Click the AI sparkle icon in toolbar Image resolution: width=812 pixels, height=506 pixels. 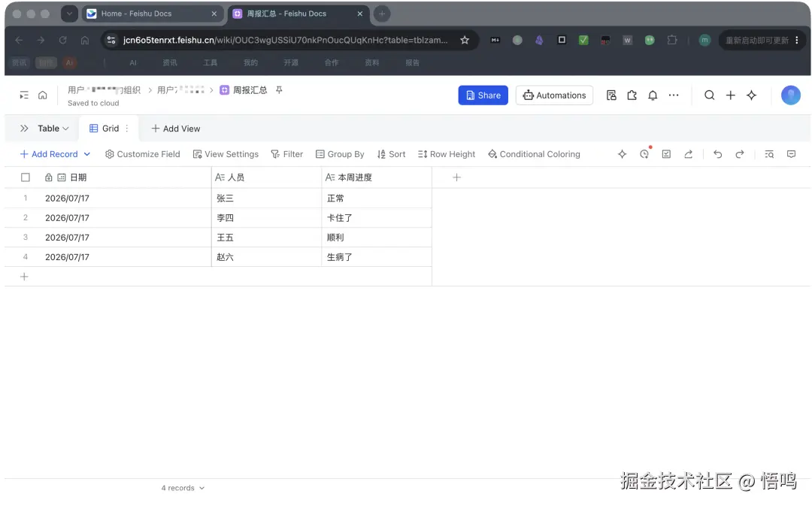622,154
